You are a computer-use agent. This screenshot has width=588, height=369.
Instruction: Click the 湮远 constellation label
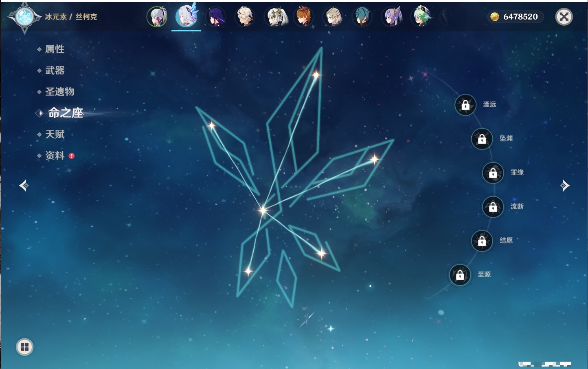pyautogui.click(x=489, y=104)
